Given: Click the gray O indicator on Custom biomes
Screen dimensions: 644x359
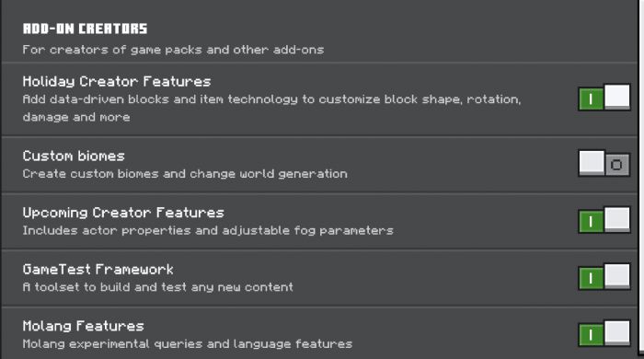Looking at the screenshot, I should [x=616, y=165].
